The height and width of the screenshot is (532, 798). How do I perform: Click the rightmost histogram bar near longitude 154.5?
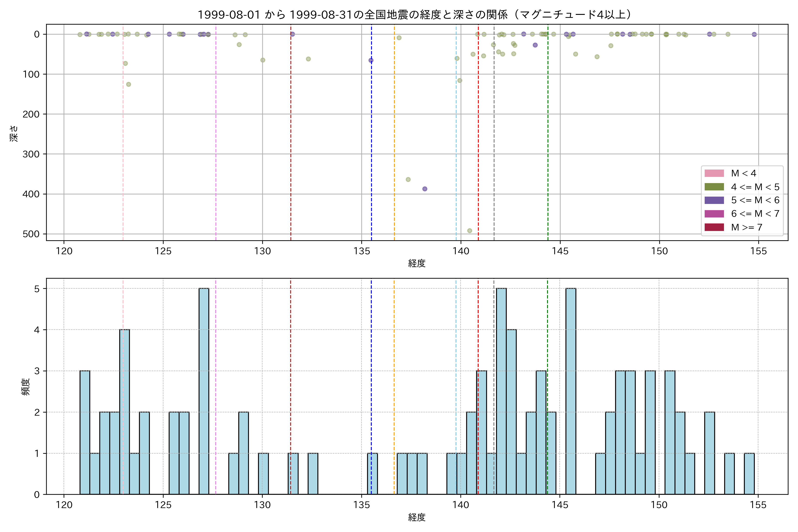749,474
